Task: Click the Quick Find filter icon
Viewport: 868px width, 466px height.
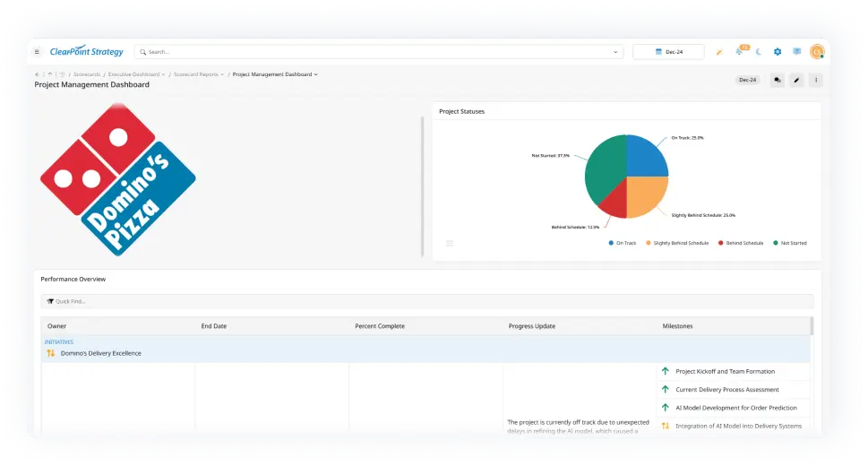Action: [x=50, y=301]
